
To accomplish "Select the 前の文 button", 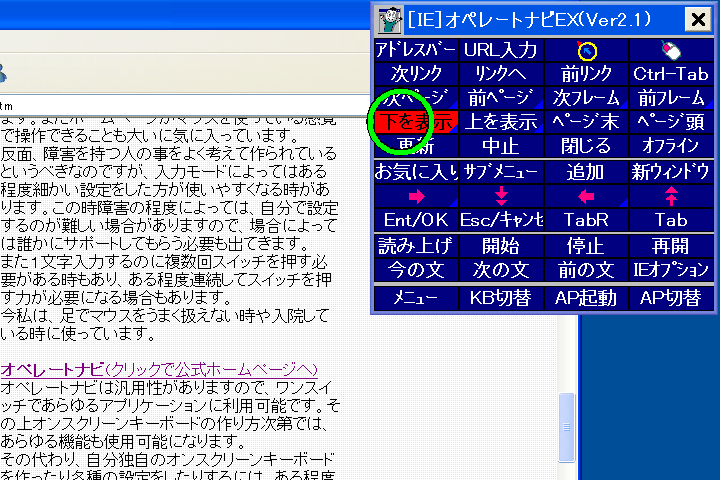I will click(586, 270).
